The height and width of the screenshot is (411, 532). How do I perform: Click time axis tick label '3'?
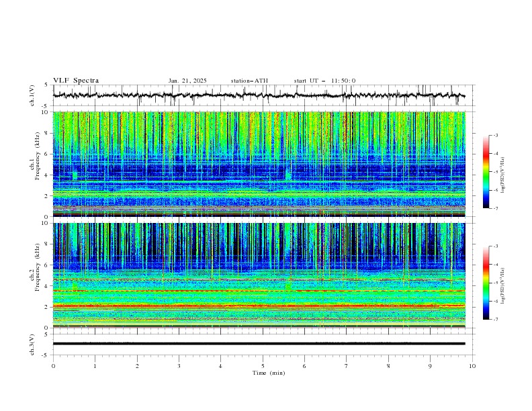click(179, 366)
